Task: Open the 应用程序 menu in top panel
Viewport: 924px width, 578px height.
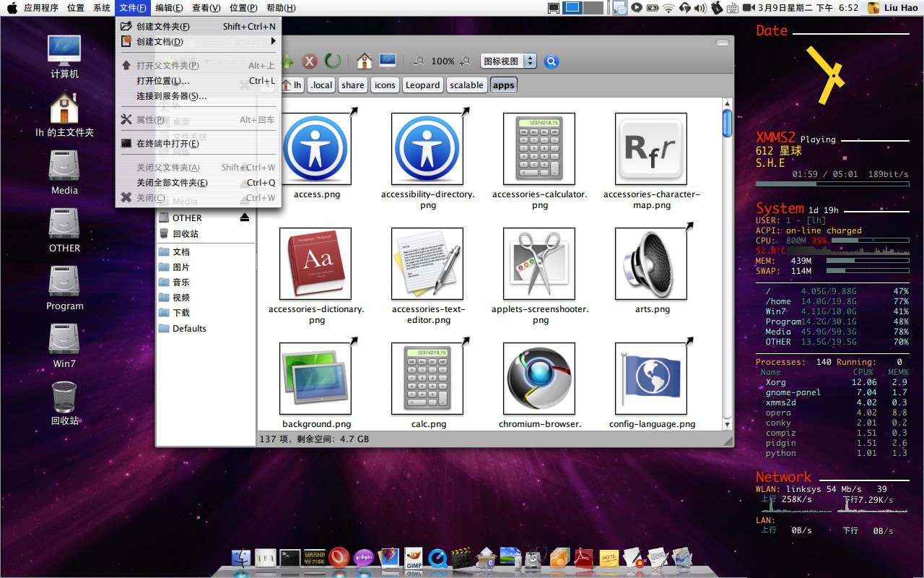Action: coord(41,8)
